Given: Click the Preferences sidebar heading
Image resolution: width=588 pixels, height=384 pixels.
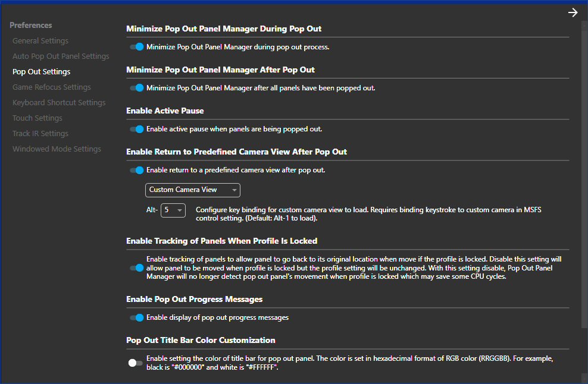Looking at the screenshot, I should tap(31, 26).
